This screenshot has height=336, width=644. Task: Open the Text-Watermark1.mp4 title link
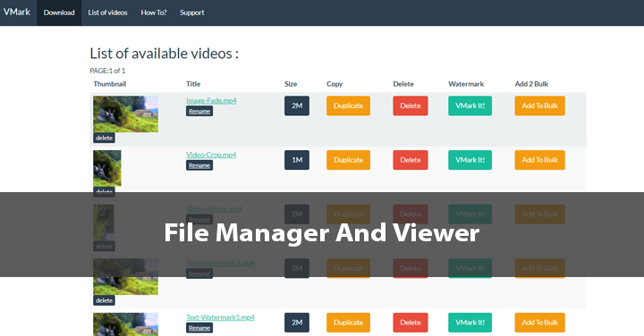click(220, 317)
